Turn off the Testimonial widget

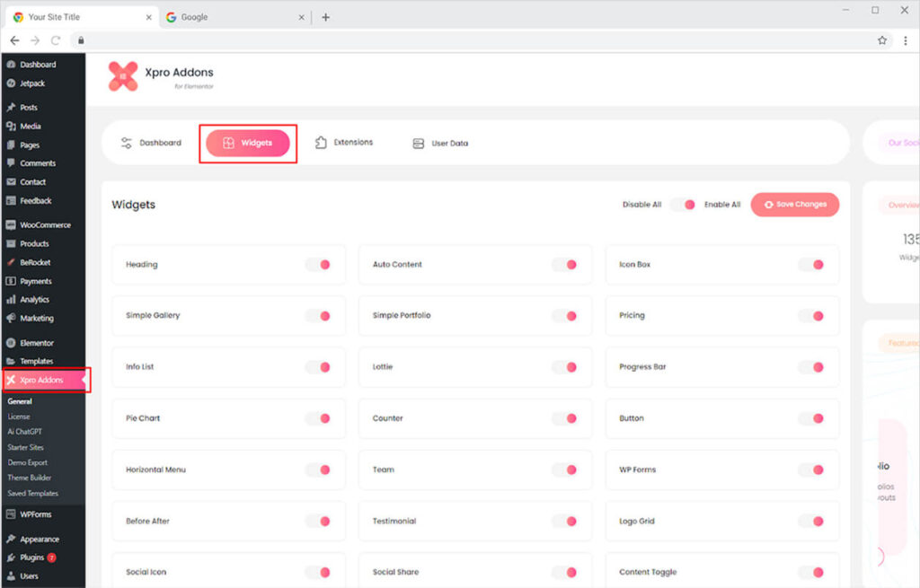coord(565,522)
